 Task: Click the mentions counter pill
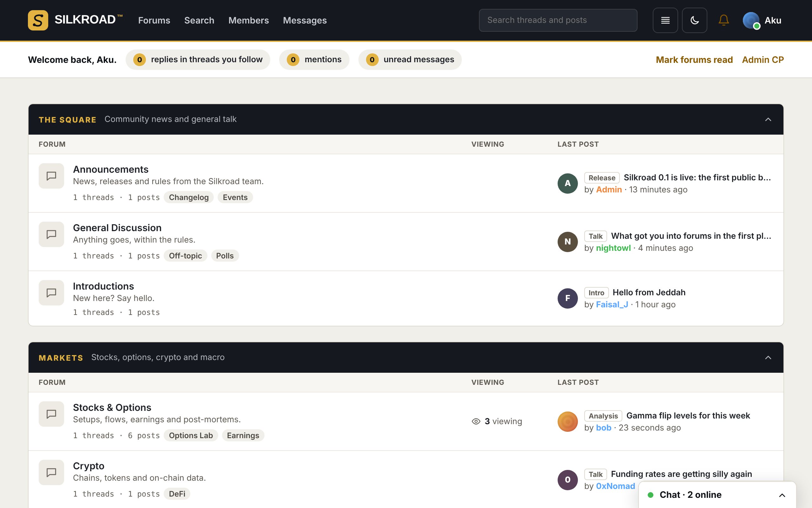[x=314, y=60]
